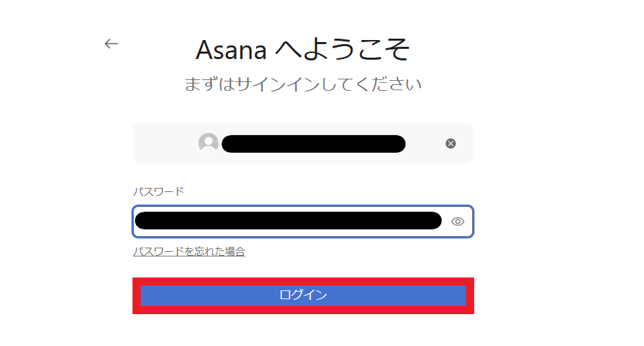Follow the forgot password link
Image resolution: width=644 pixels, height=346 pixels.
point(189,252)
